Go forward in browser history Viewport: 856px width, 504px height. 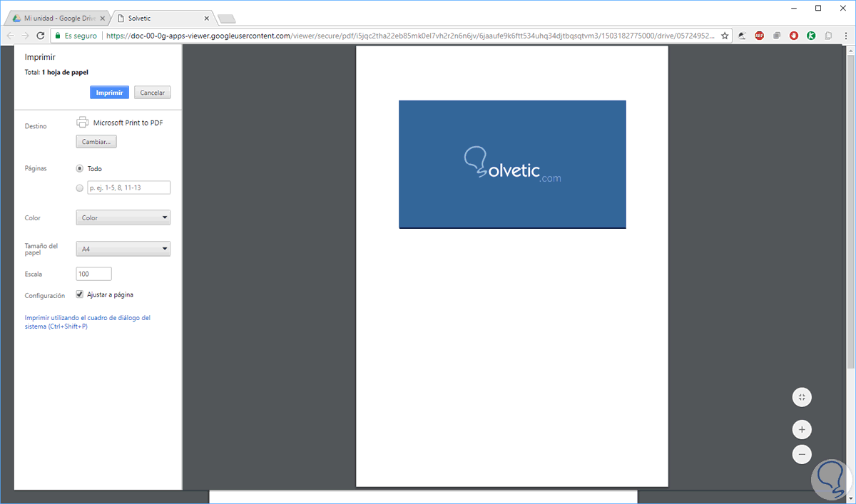[x=26, y=35]
